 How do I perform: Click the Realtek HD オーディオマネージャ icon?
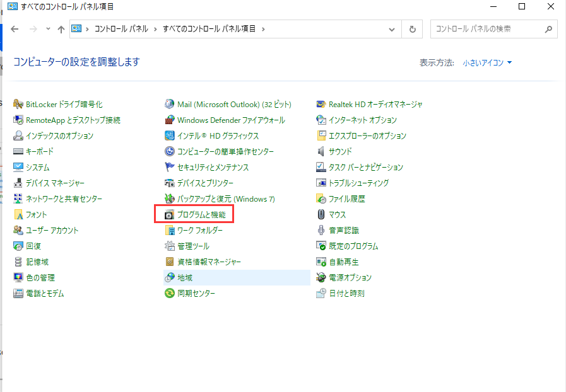pyautogui.click(x=321, y=104)
